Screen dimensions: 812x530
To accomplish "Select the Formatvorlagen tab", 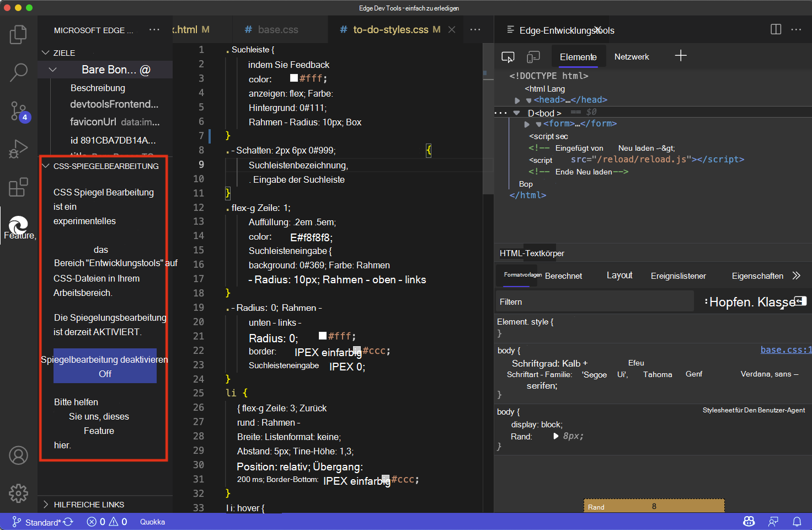I will [x=522, y=274].
